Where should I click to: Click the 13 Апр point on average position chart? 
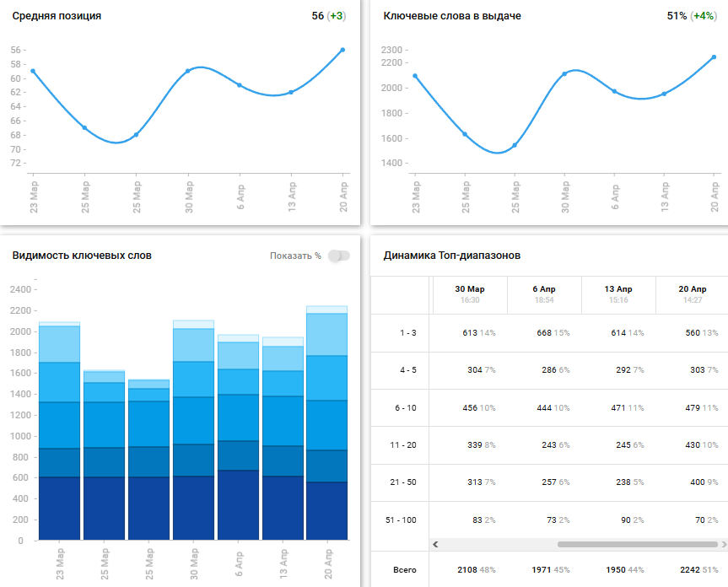pos(291,92)
